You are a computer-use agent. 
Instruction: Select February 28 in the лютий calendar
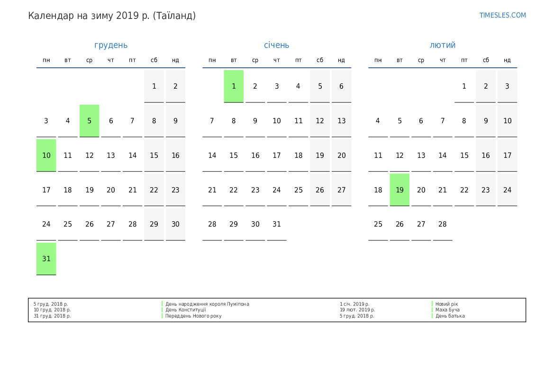tap(443, 224)
